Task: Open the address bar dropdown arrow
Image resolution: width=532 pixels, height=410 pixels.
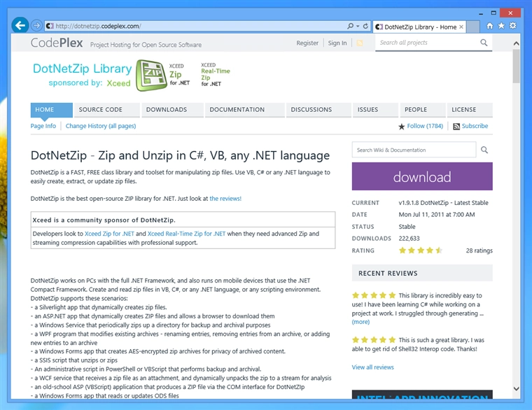Action: click(358, 26)
